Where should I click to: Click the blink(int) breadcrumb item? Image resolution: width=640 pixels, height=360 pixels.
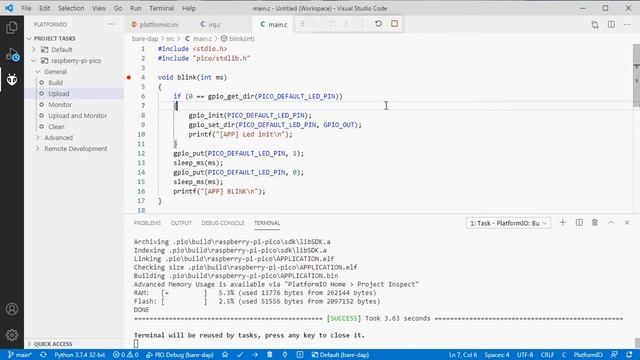click(238, 38)
